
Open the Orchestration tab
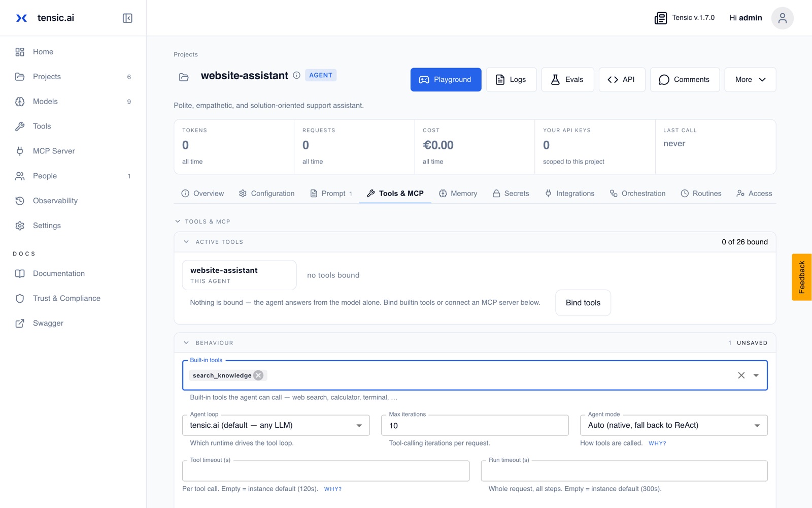point(637,194)
